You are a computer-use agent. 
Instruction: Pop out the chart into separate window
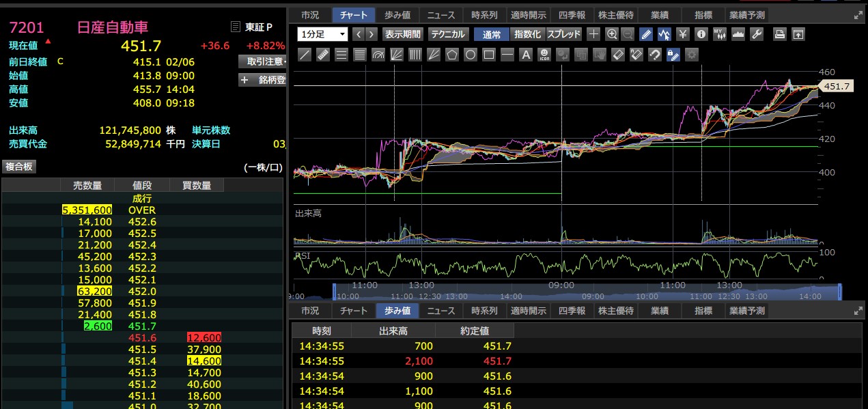798,34
